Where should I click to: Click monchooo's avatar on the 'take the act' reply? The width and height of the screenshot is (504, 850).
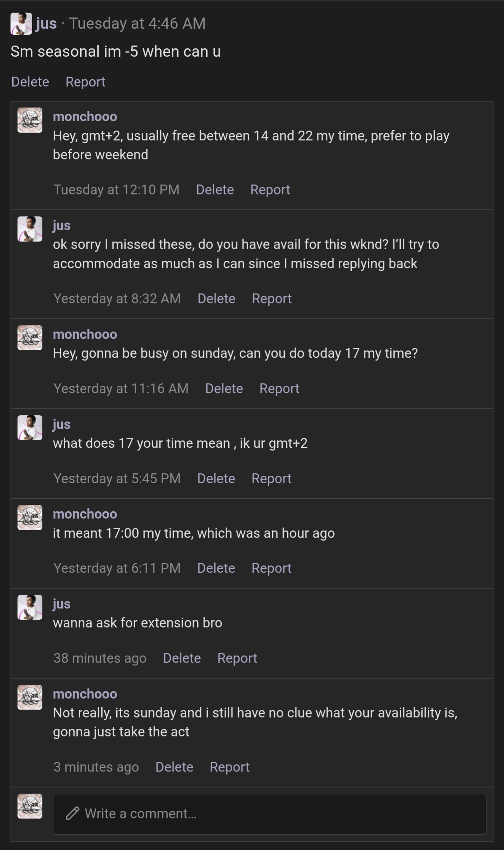pos(30,697)
